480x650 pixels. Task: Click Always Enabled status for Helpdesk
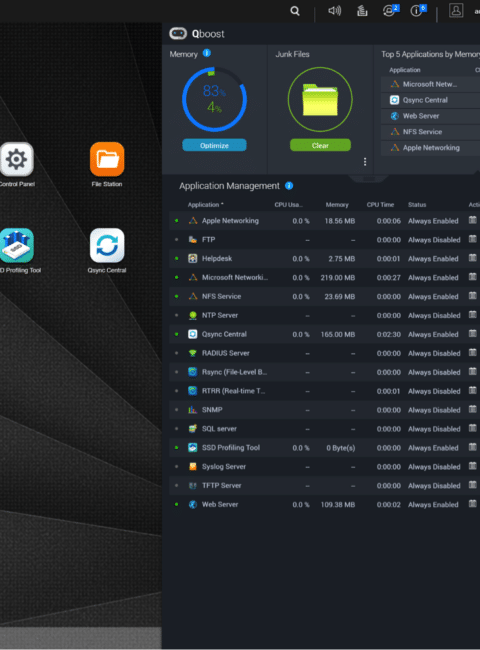(x=433, y=259)
